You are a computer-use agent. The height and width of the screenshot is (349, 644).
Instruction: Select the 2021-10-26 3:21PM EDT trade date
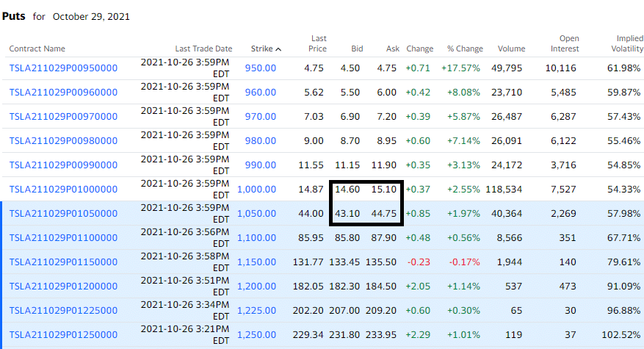(x=185, y=334)
